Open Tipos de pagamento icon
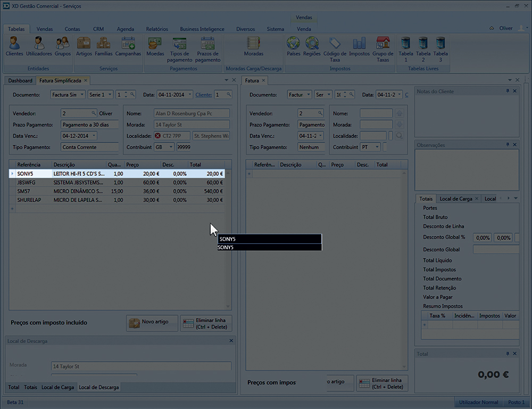The height and width of the screenshot is (409, 532). [180, 49]
